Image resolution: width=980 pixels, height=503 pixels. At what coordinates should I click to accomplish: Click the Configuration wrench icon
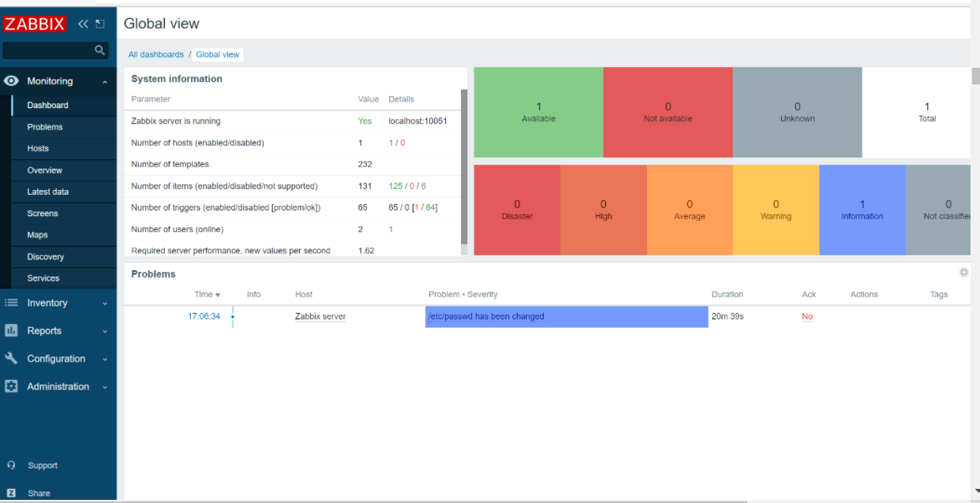coord(11,358)
